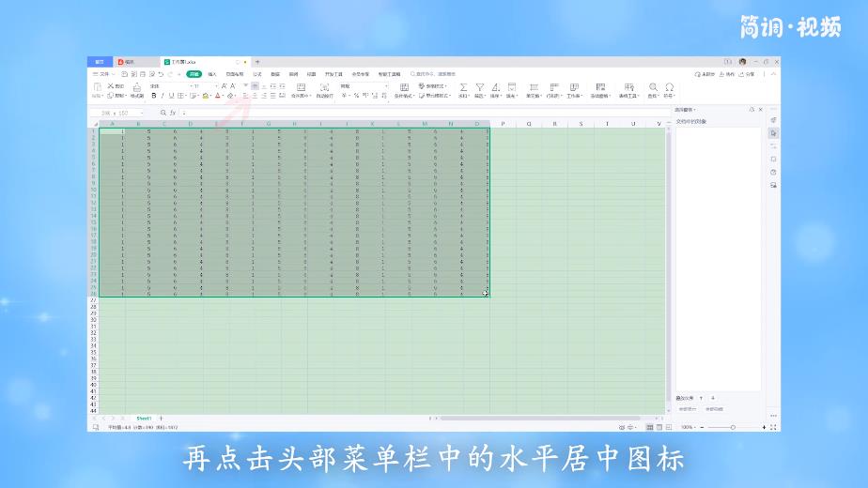Click the AutoSum sigma icon
868x488 pixels.
(463, 87)
